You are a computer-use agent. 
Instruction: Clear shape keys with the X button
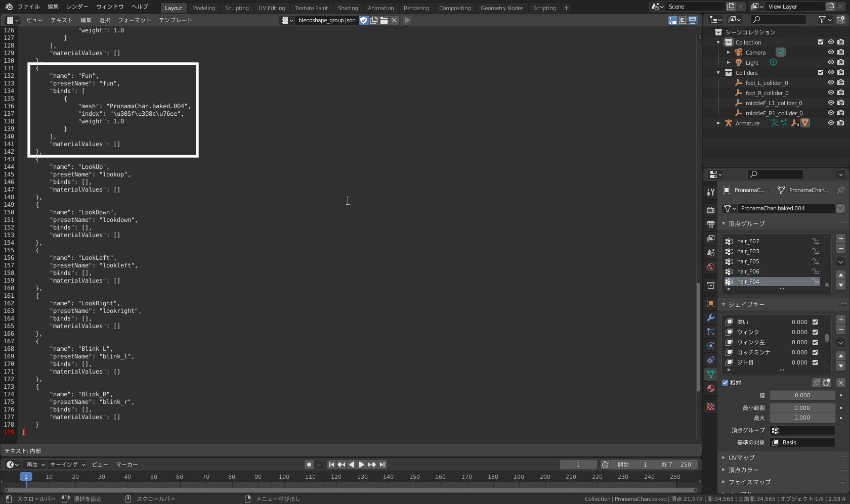841,383
